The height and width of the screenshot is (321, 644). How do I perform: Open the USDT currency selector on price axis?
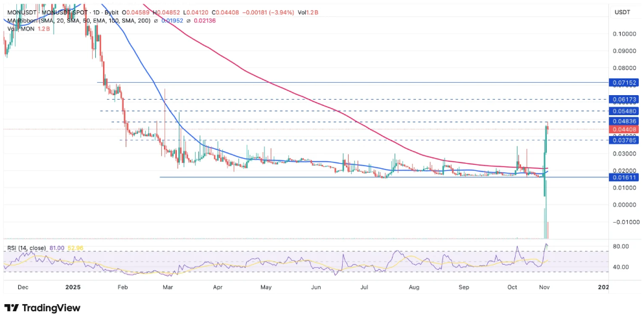[622, 12]
